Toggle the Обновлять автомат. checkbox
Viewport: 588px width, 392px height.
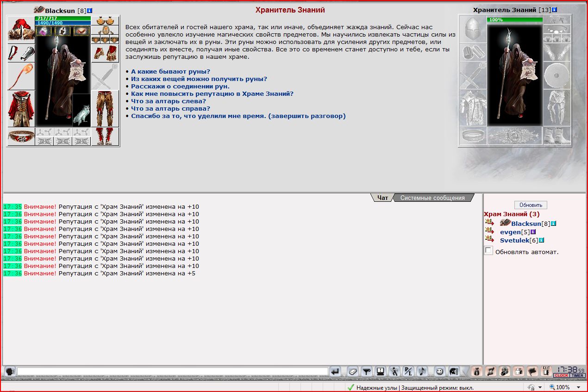tap(488, 250)
